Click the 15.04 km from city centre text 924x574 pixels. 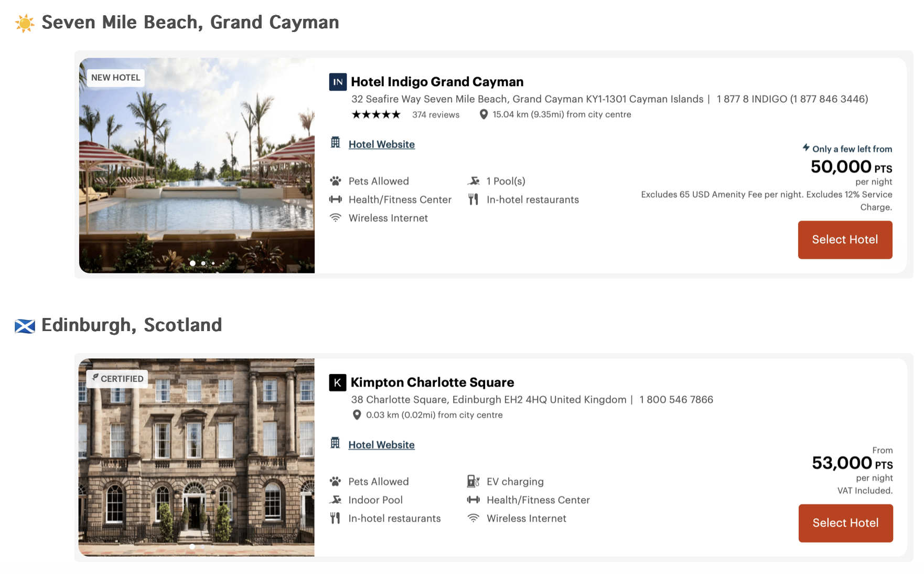click(x=562, y=115)
